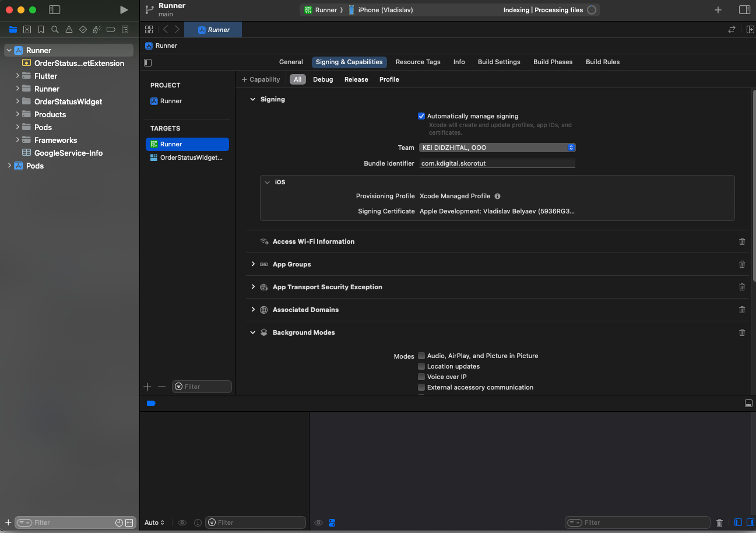756x533 pixels.
Task: Click the variables info icon
Action: (198, 523)
